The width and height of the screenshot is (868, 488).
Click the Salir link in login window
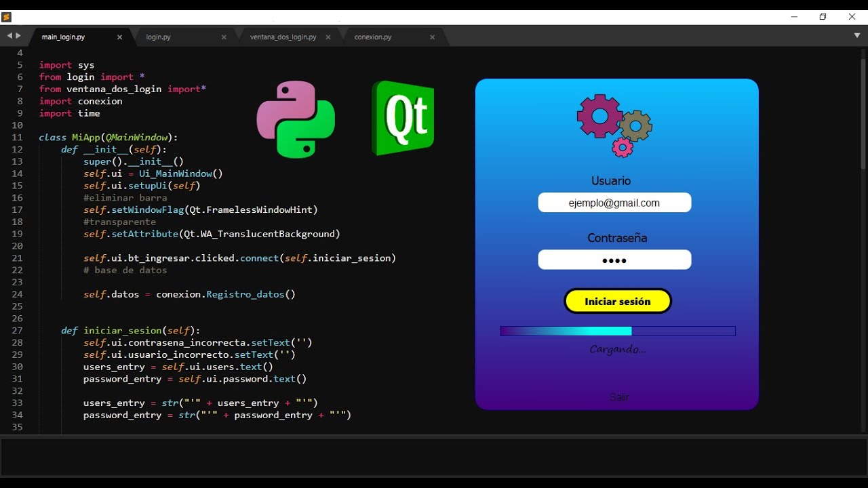pos(619,397)
